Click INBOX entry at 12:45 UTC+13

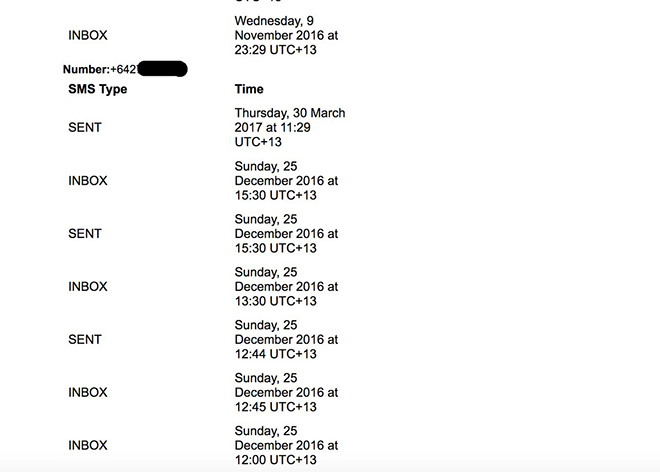point(88,392)
